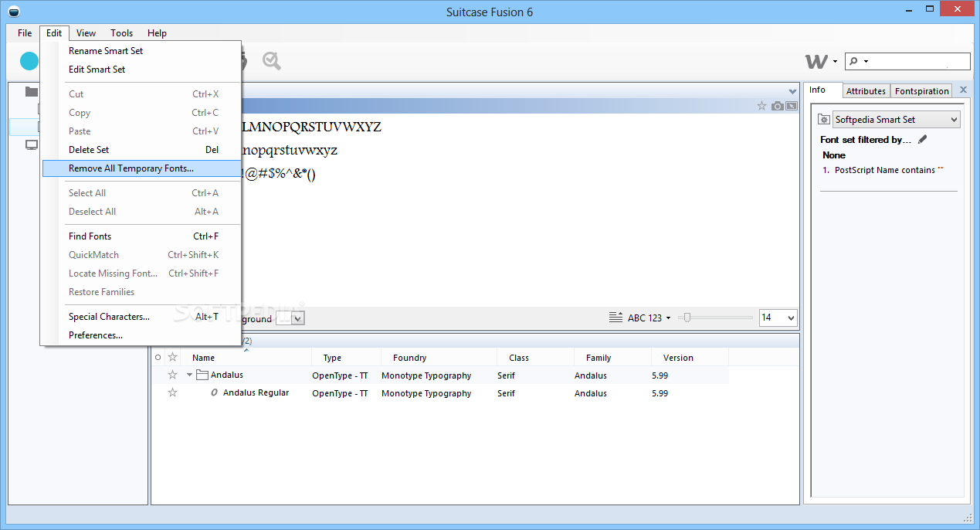
Task: Click the text lines preview type icon
Action: coord(615,318)
